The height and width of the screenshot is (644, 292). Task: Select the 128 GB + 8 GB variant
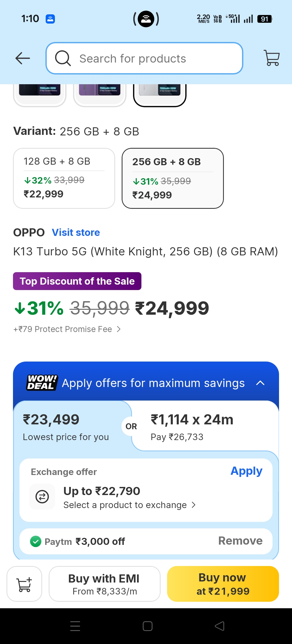pos(64,178)
